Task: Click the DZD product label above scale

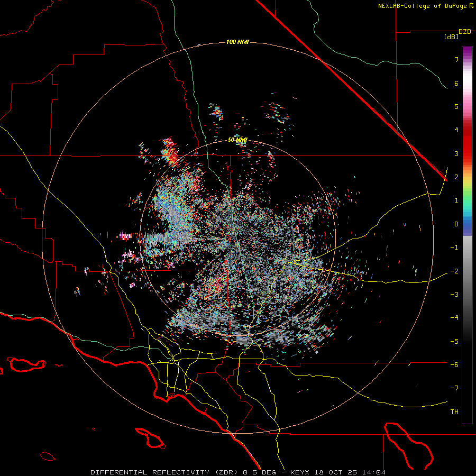Action: click(x=465, y=32)
